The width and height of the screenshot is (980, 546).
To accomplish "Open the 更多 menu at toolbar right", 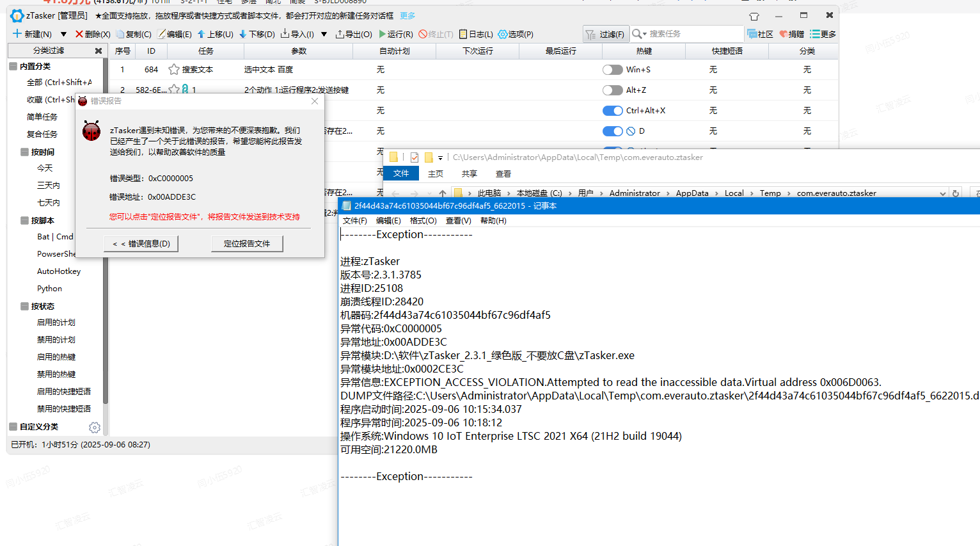I will pos(823,34).
